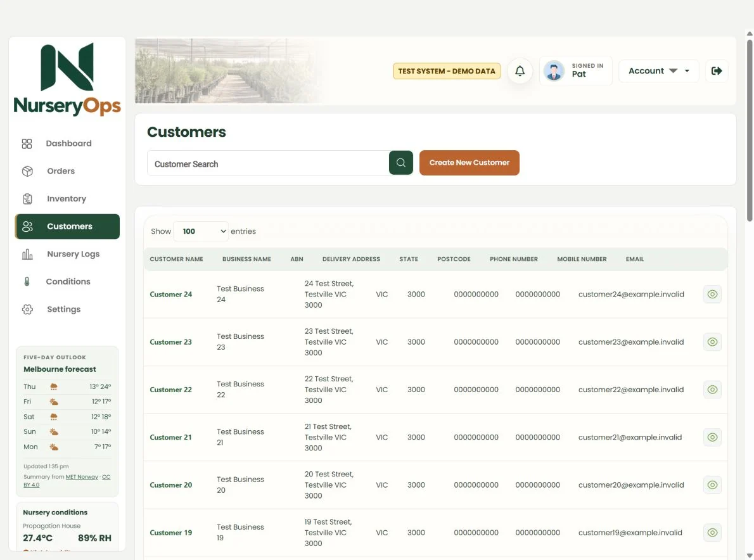Click the customer search magnifier button

pos(400,163)
